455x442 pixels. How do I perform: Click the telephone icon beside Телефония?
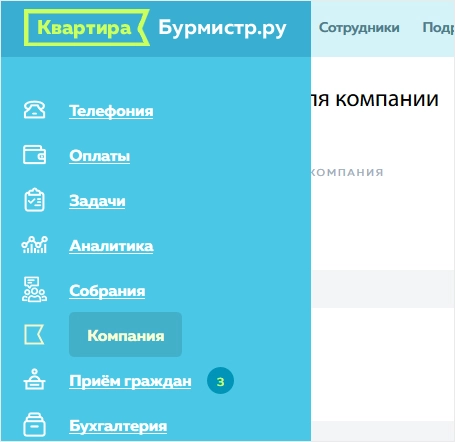pos(34,110)
